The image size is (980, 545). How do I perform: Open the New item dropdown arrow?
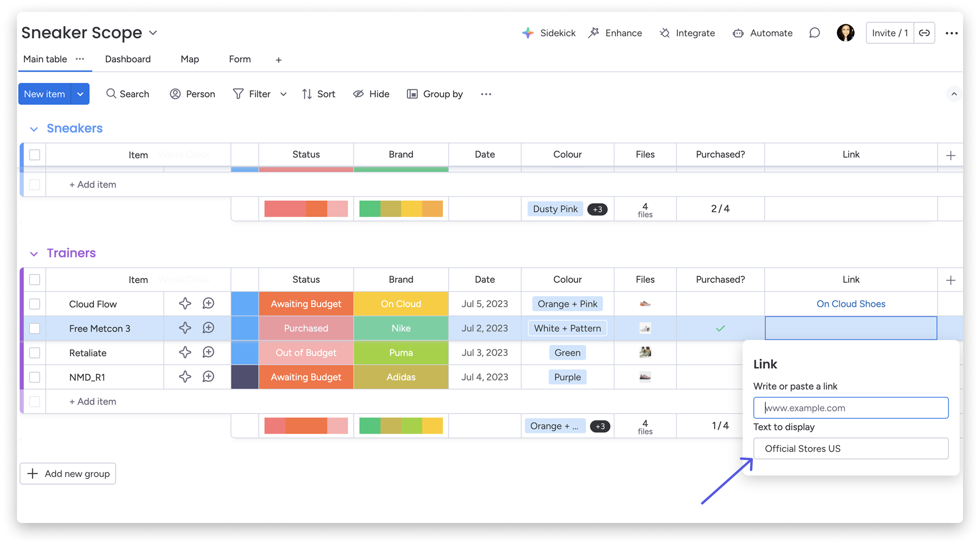tap(80, 94)
